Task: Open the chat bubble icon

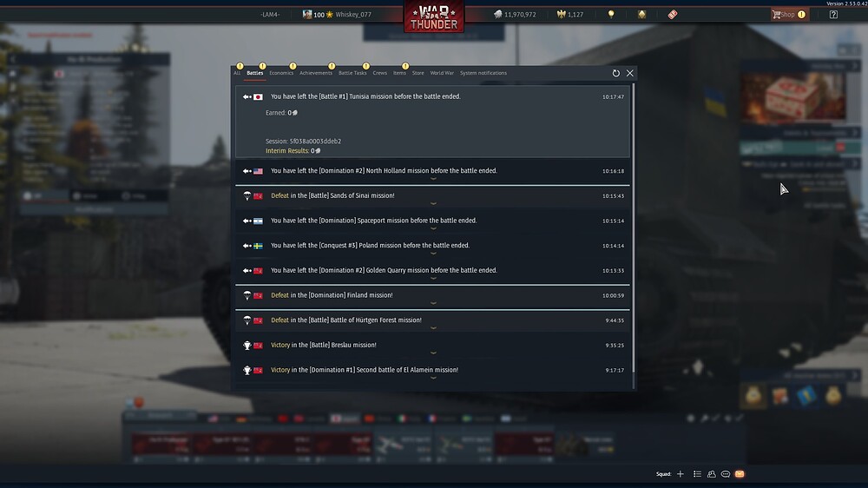Action: (x=725, y=474)
